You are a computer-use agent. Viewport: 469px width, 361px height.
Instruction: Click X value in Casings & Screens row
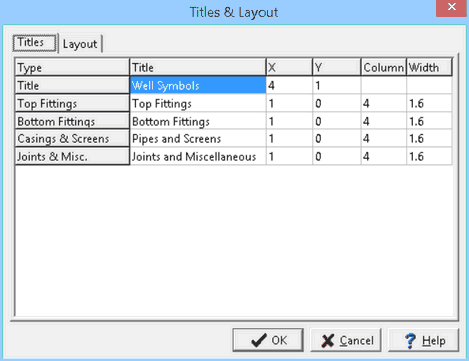pyautogui.click(x=289, y=138)
